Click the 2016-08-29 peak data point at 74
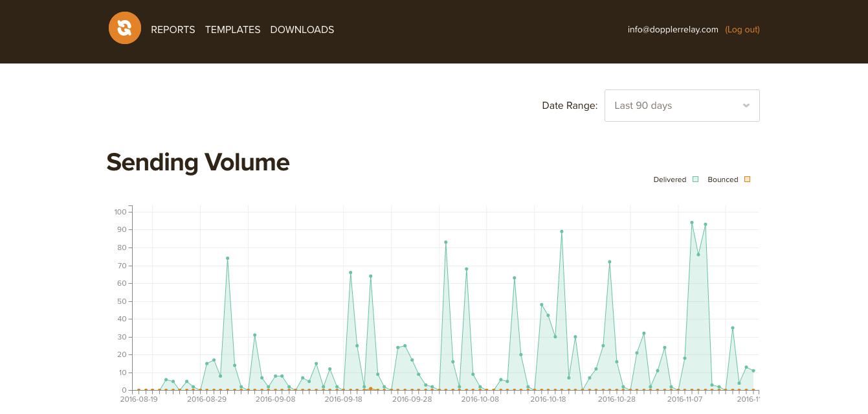868x414 pixels. click(x=227, y=258)
